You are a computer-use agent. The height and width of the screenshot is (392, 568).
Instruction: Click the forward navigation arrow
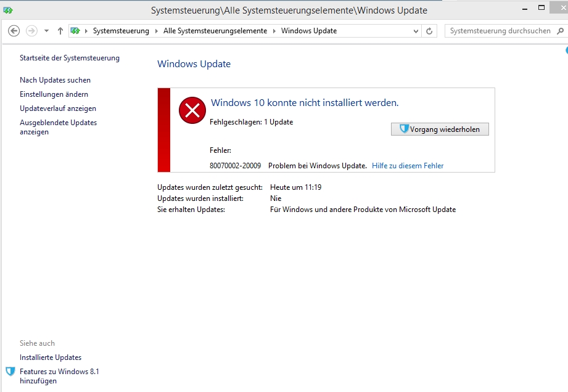31,31
